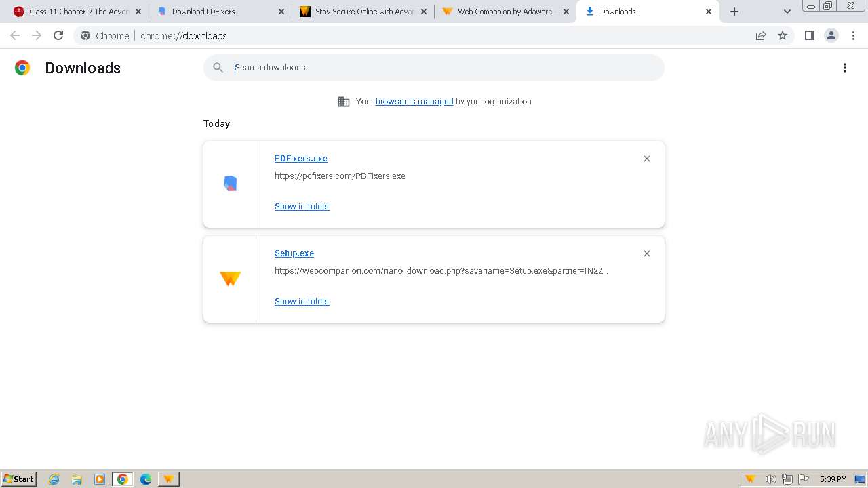Reload the Downloads page
The width and height of the screenshot is (868, 488).
pyautogui.click(x=58, y=35)
